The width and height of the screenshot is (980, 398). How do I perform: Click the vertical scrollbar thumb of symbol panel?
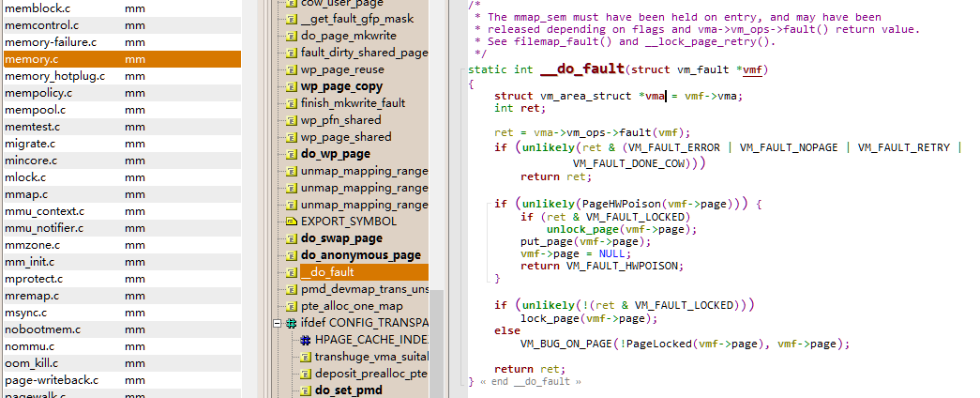pos(436,344)
